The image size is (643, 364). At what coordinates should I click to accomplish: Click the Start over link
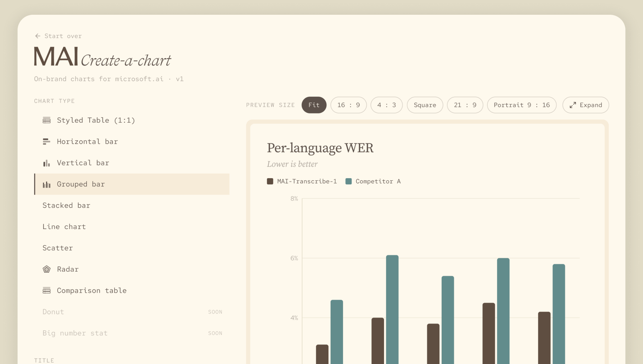click(58, 36)
